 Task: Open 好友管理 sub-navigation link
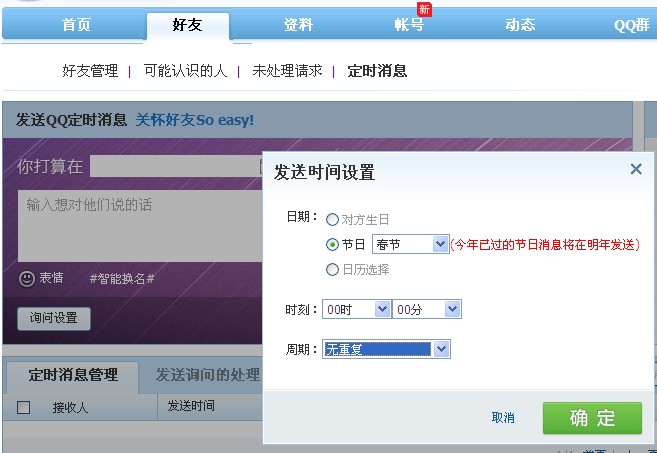point(90,71)
